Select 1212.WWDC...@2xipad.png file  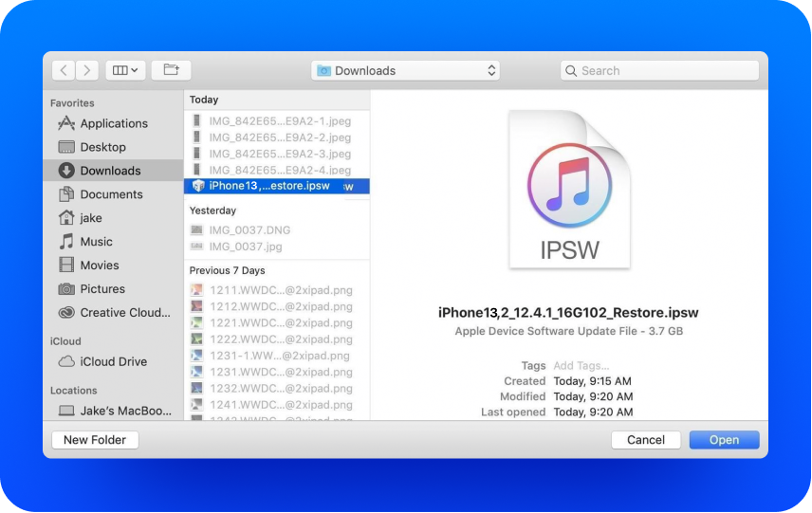pos(277,306)
